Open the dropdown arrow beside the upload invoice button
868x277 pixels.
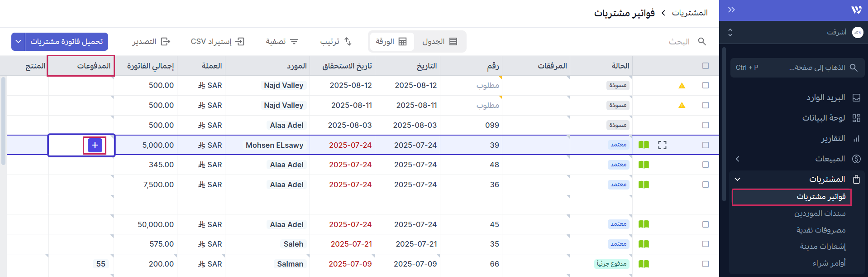pos(18,42)
